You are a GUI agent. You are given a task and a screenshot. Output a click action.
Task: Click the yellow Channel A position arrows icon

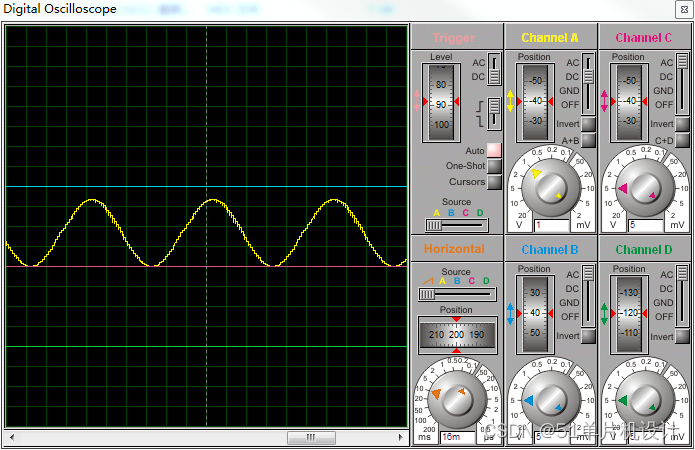[x=510, y=101]
